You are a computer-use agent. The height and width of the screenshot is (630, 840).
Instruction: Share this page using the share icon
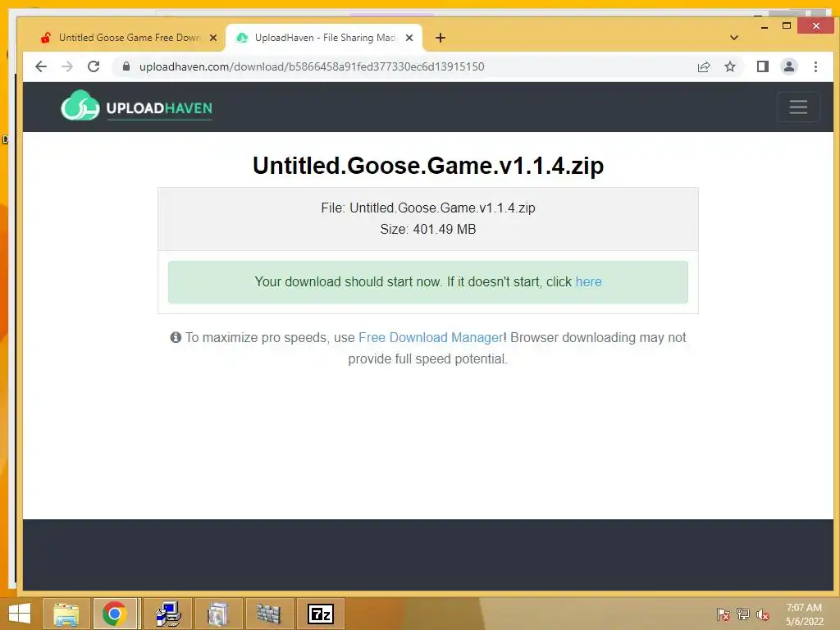703,66
